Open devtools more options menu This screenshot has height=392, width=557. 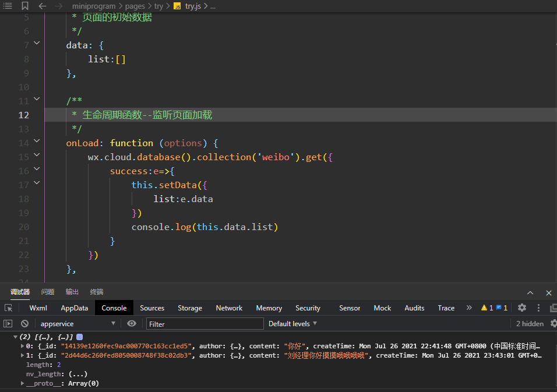538,308
